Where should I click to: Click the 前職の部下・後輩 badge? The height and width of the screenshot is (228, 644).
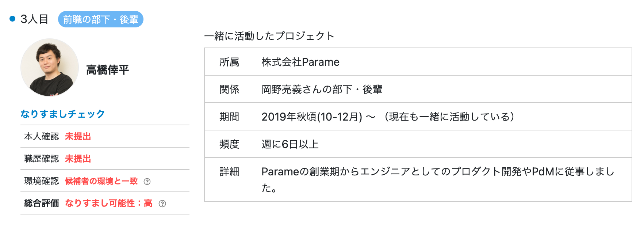click(101, 19)
